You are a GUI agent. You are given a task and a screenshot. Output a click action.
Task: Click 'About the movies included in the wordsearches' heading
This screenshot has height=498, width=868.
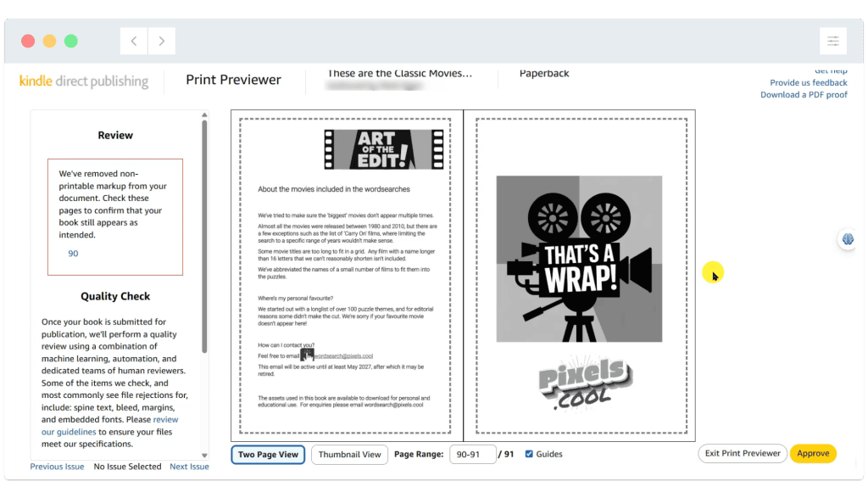(334, 189)
